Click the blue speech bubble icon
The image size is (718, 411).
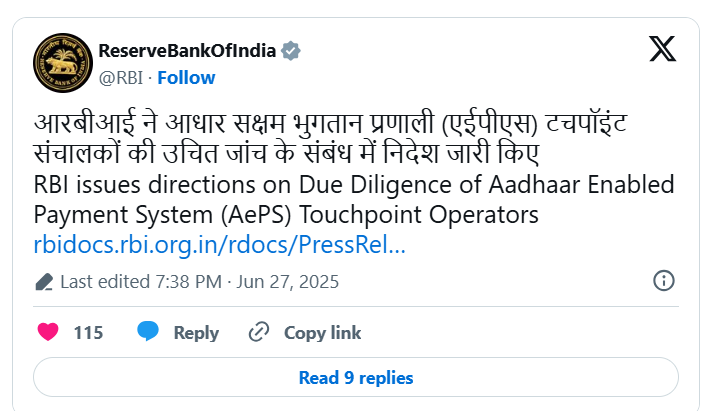click(x=147, y=331)
